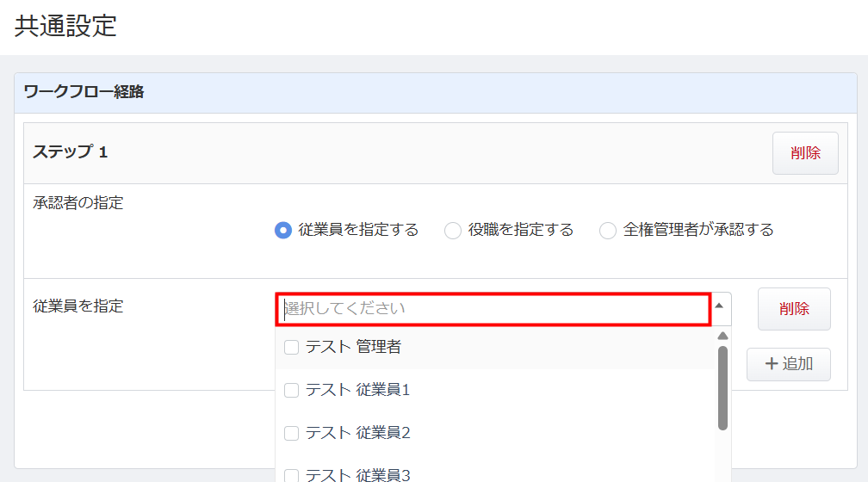Enable the テスト 従業員2 checkbox
Viewport: 868px width, 482px height.
(291, 433)
